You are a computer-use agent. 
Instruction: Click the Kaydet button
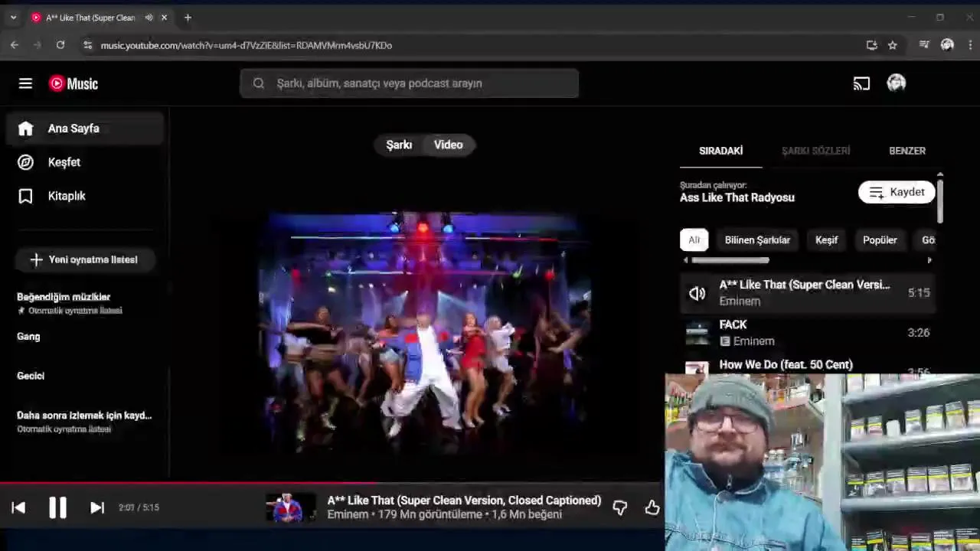click(897, 192)
